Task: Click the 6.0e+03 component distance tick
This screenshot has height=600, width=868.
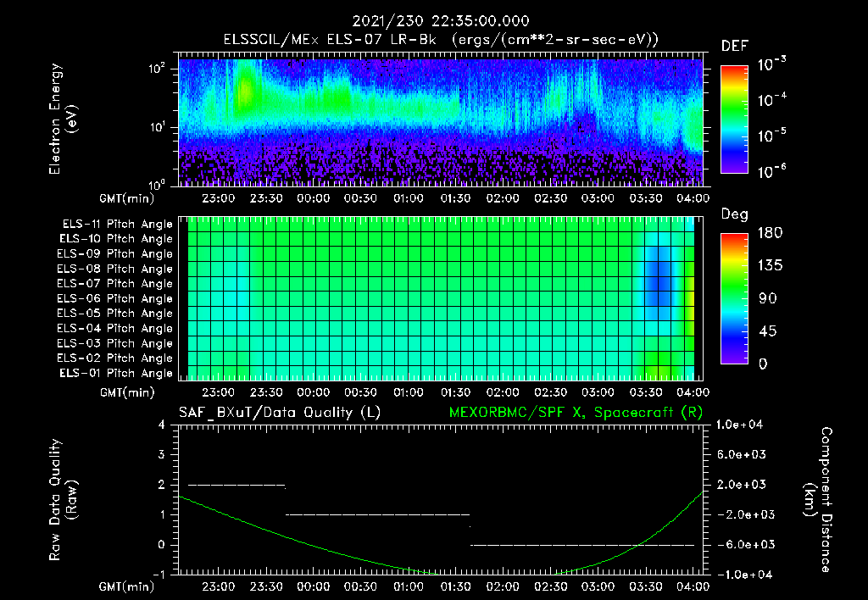Action: coord(742,454)
